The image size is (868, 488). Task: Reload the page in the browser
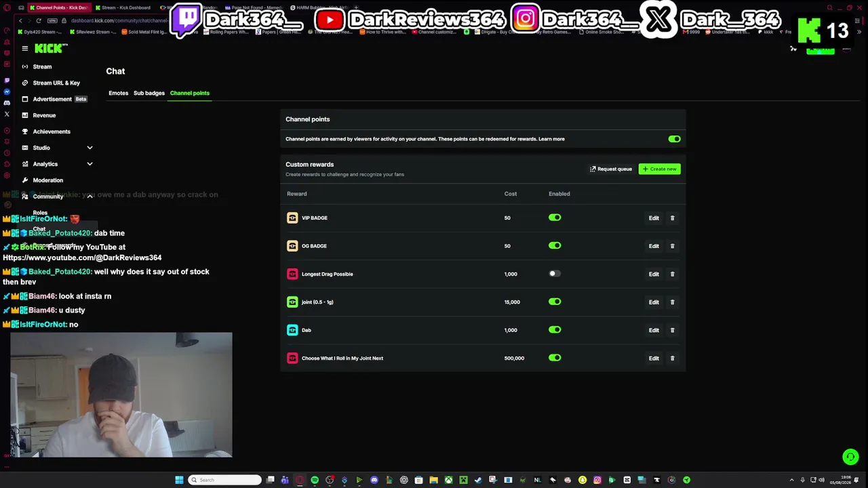38,20
